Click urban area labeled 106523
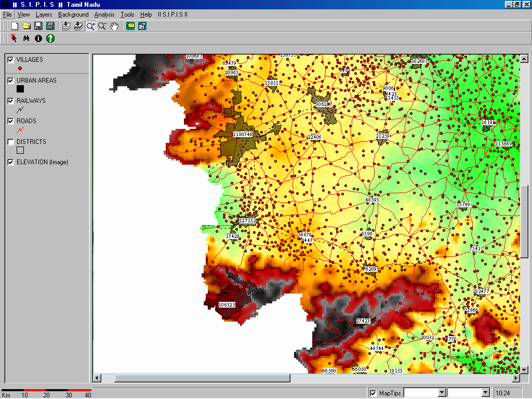Viewport: 532px width, 399px height. (x=227, y=304)
